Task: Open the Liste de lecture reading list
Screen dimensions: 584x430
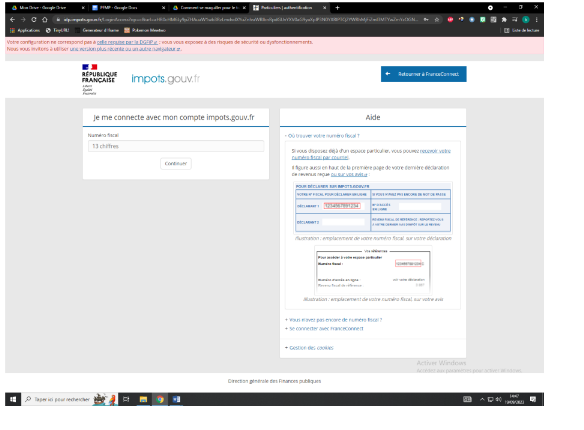Action: pos(521,31)
